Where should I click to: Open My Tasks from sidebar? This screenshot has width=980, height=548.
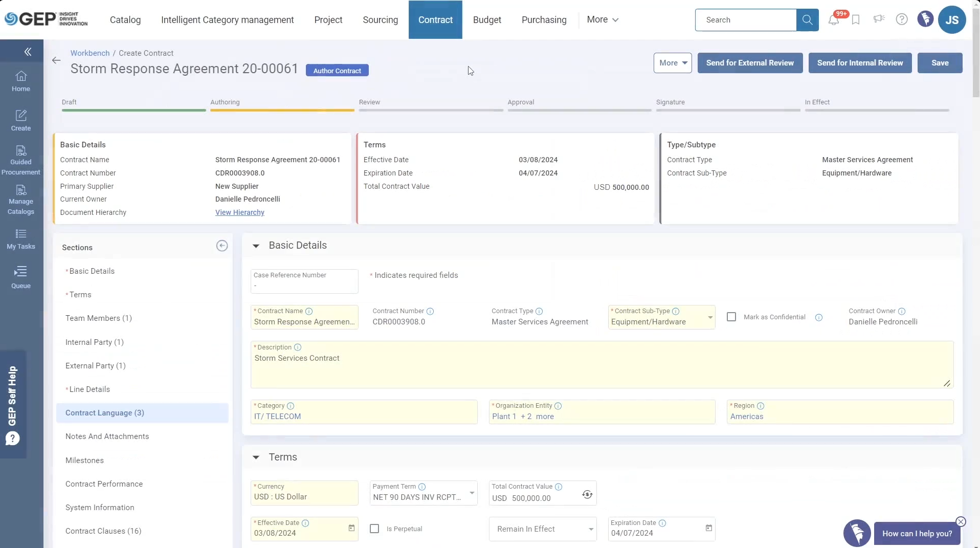tap(21, 239)
